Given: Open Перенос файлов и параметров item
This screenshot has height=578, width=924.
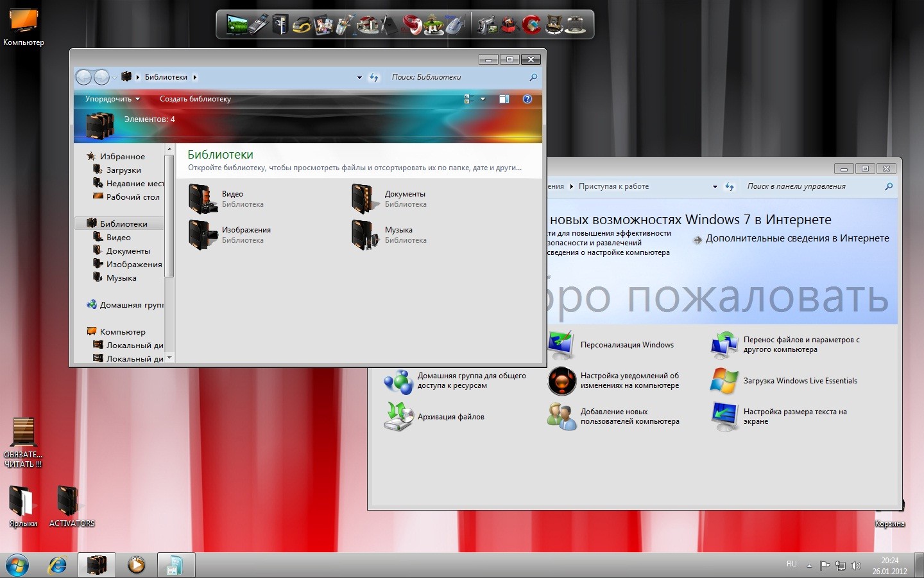Looking at the screenshot, I should [801, 345].
